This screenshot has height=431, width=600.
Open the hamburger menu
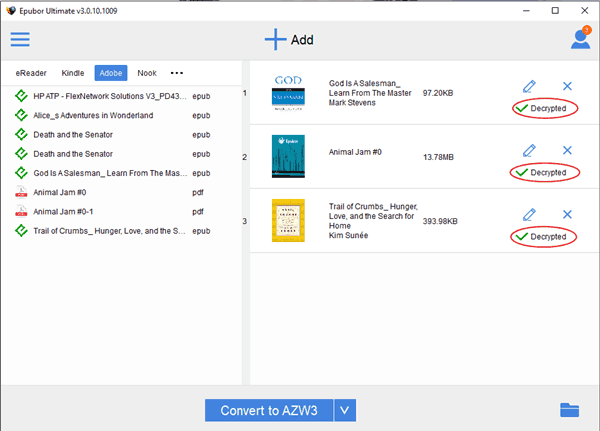point(20,39)
